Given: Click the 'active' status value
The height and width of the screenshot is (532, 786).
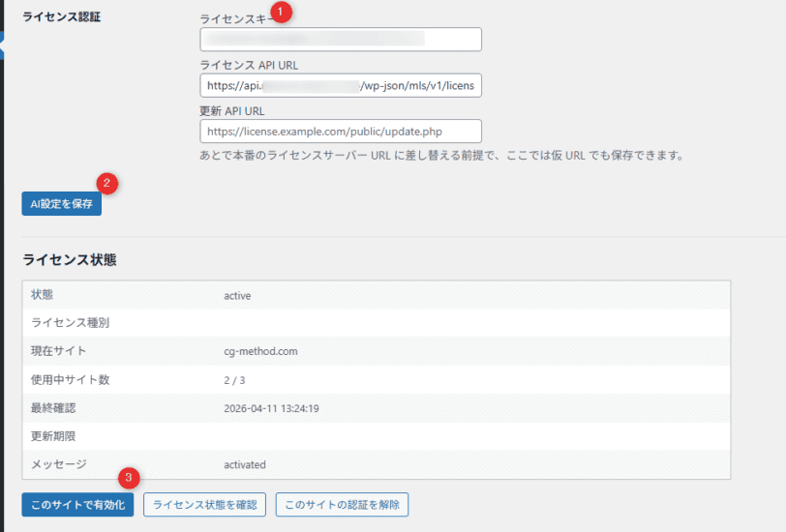Looking at the screenshot, I should coord(237,295).
